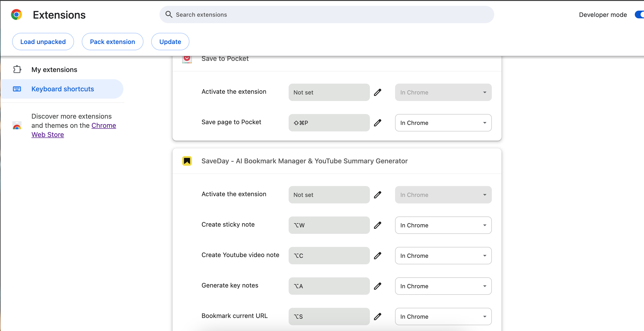Open scope dropdown for 'Create sticky note'

pyautogui.click(x=443, y=225)
